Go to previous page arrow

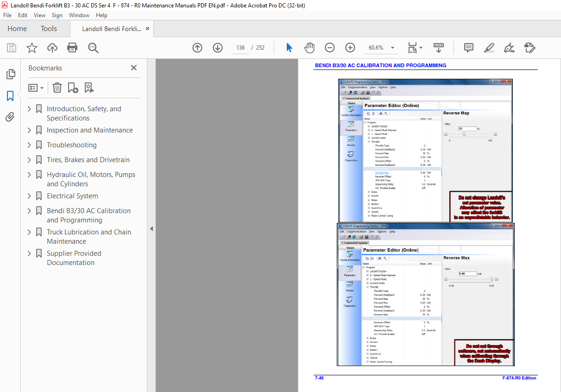click(x=197, y=48)
